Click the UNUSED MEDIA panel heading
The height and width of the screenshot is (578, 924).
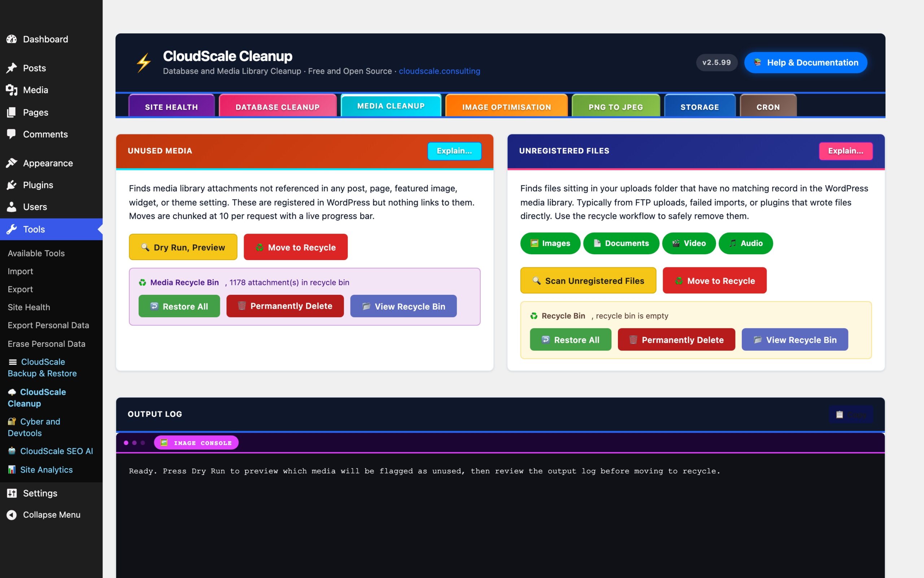click(x=160, y=151)
